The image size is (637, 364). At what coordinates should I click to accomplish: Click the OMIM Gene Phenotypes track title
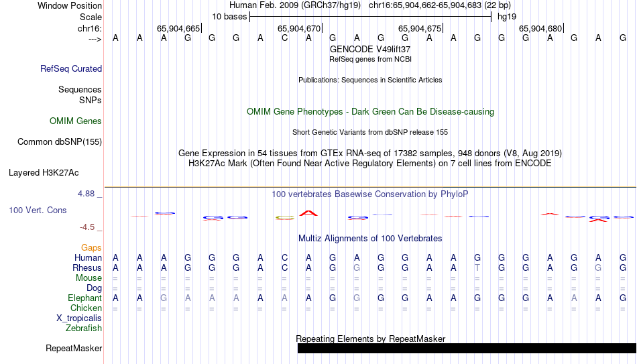click(x=370, y=112)
